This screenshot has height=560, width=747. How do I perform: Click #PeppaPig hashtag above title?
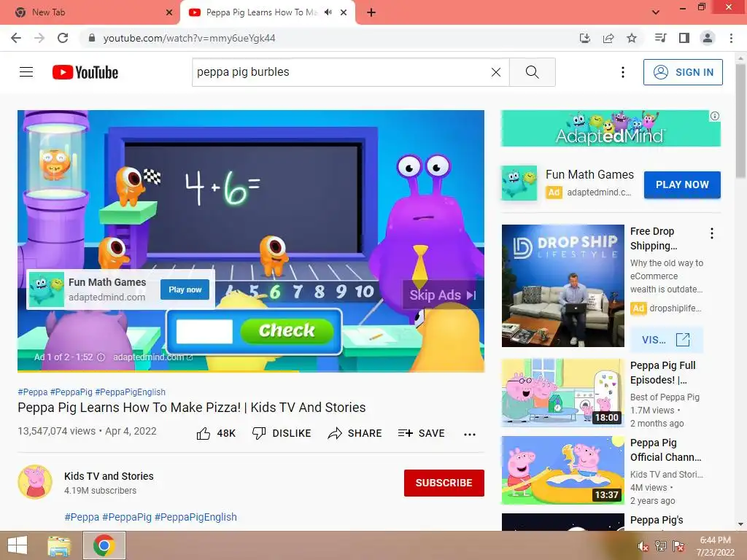[x=71, y=392]
